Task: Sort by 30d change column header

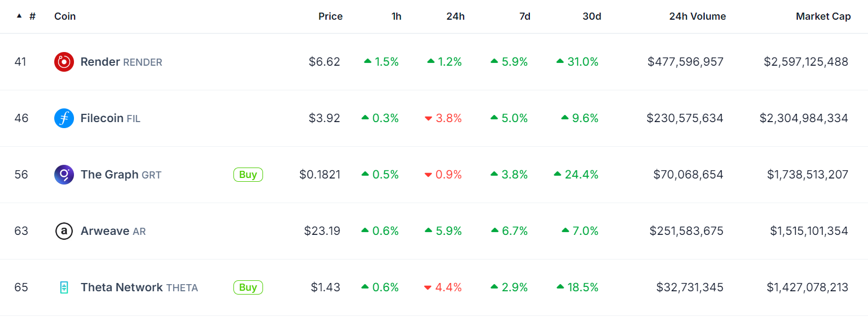Action: click(x=591, y=16)
